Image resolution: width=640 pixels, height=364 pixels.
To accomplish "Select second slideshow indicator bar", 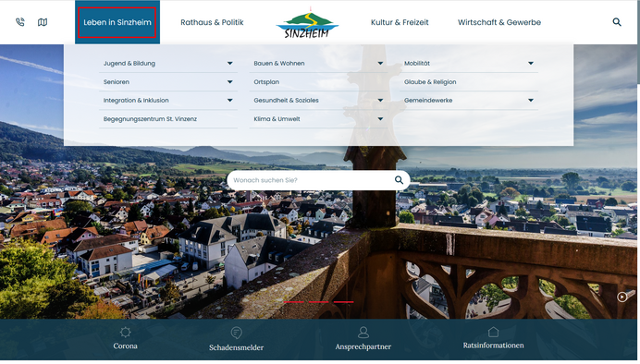I will pyautogui.click(x=319, y=302).
